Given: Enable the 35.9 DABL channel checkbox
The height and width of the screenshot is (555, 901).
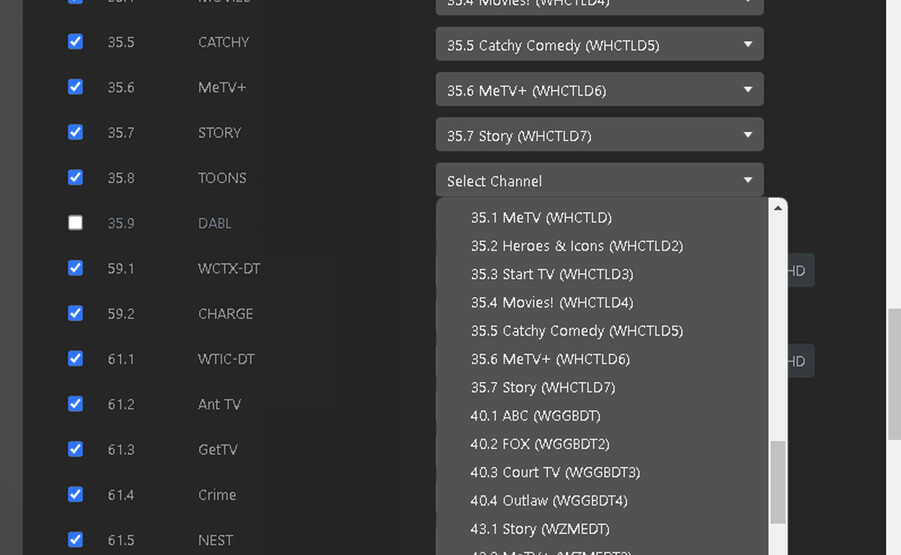Looking at the screenshot, I should pos(75,223).
